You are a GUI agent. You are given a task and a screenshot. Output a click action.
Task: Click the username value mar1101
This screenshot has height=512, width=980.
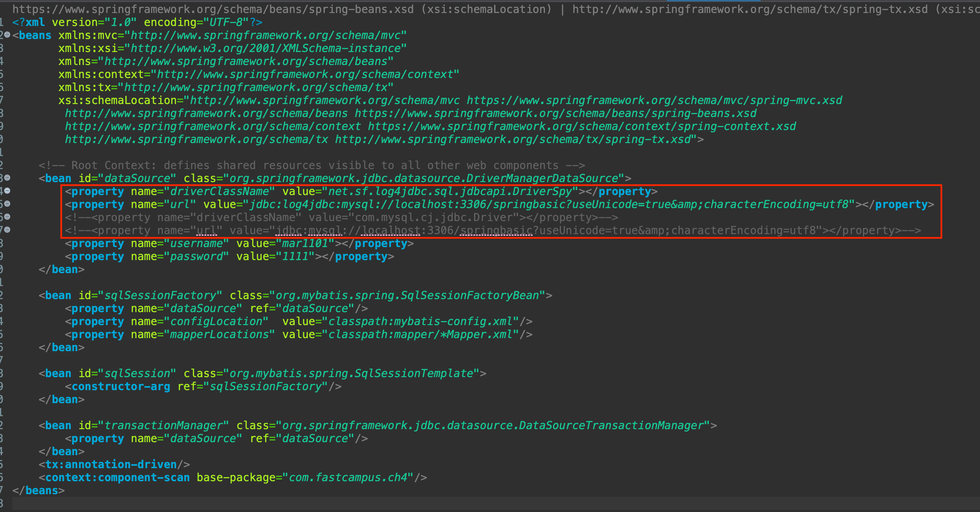tap(305, 244)
